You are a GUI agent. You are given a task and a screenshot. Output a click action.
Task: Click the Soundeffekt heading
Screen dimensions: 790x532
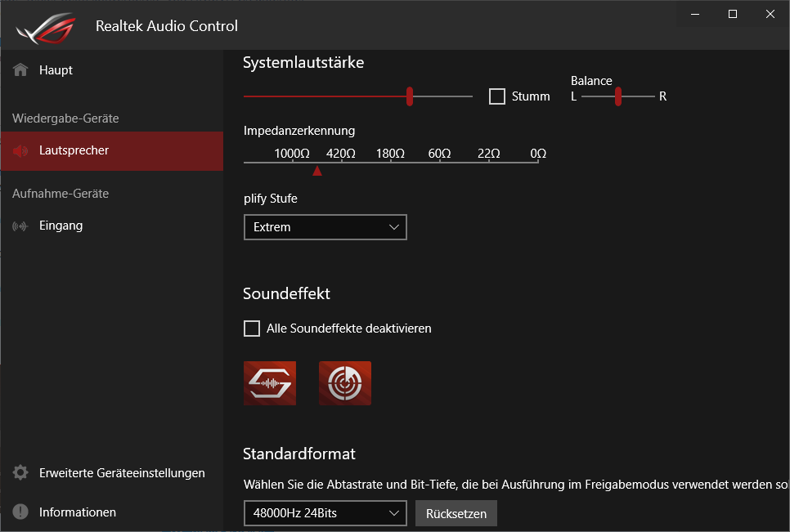click(287, 293)
